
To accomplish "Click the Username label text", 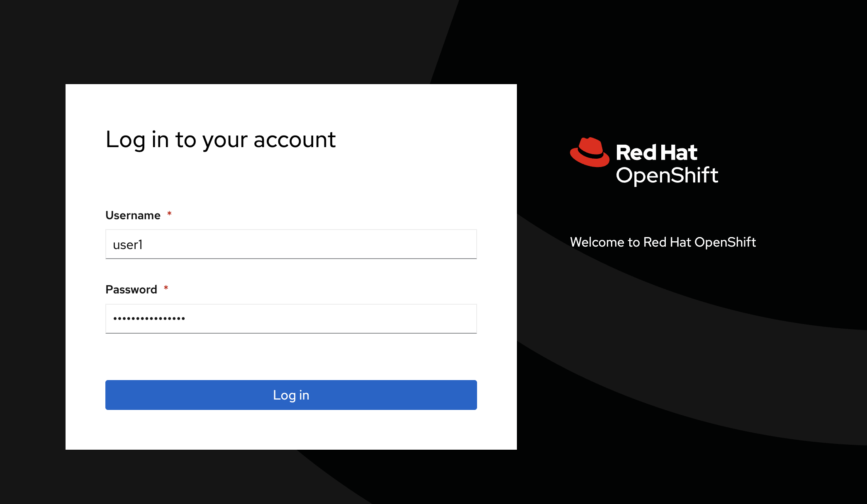I will [133, 215].
